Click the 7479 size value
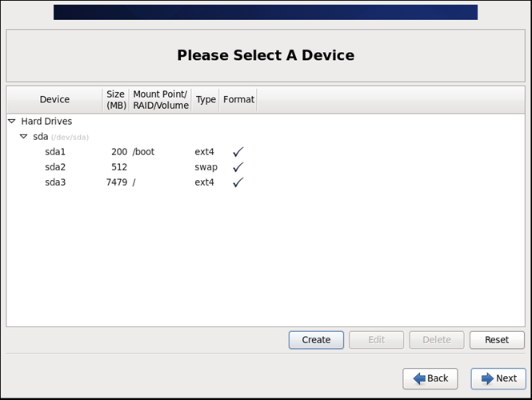This screenshot has height=400, width=532. click(x=117, y=182)
